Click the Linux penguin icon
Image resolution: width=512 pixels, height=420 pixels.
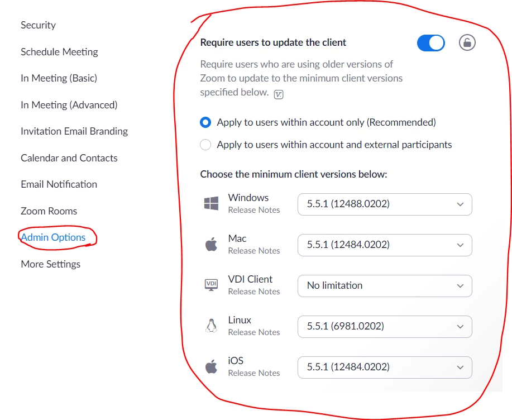tap(211, 326)
